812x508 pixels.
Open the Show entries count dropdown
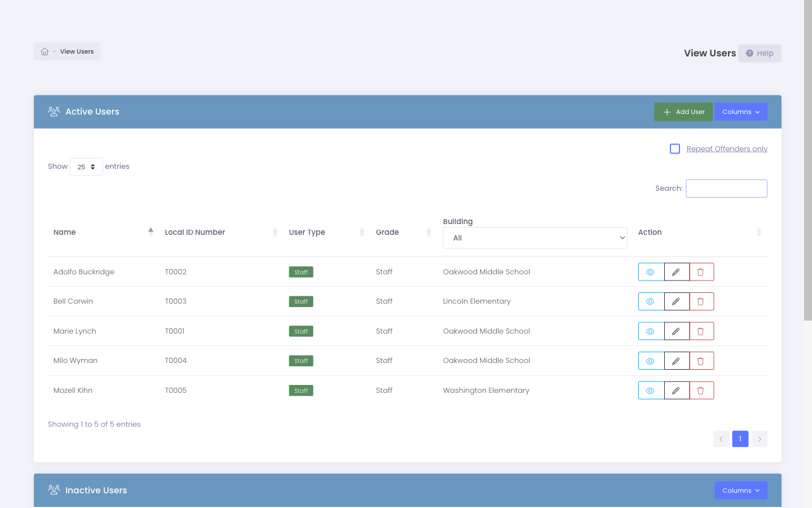click(x=86, y=167)
